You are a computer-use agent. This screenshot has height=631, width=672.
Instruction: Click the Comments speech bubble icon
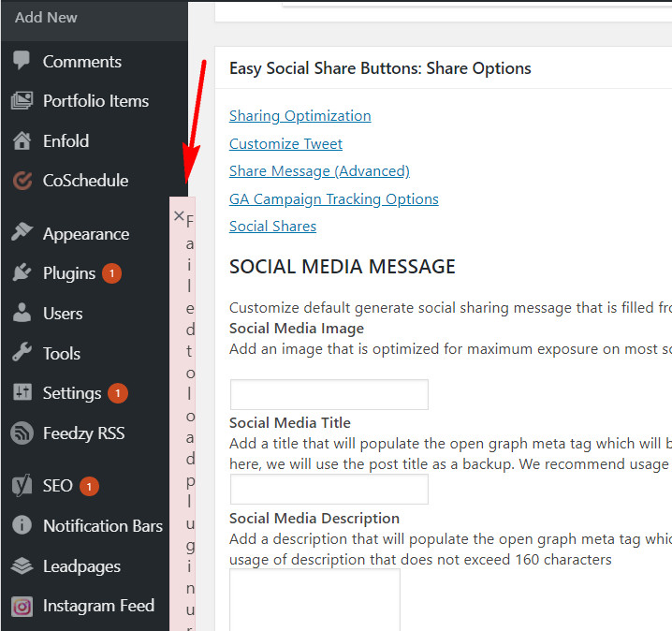tap(22, 61)
